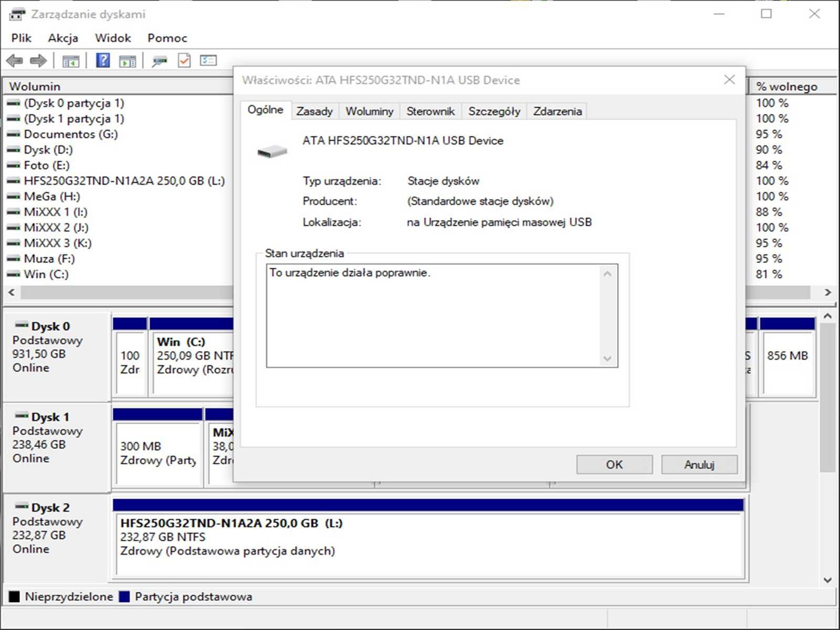Toggle the console tree toolbar icon
The height and width of the screenshot is (630, 840).
(71, 61)
